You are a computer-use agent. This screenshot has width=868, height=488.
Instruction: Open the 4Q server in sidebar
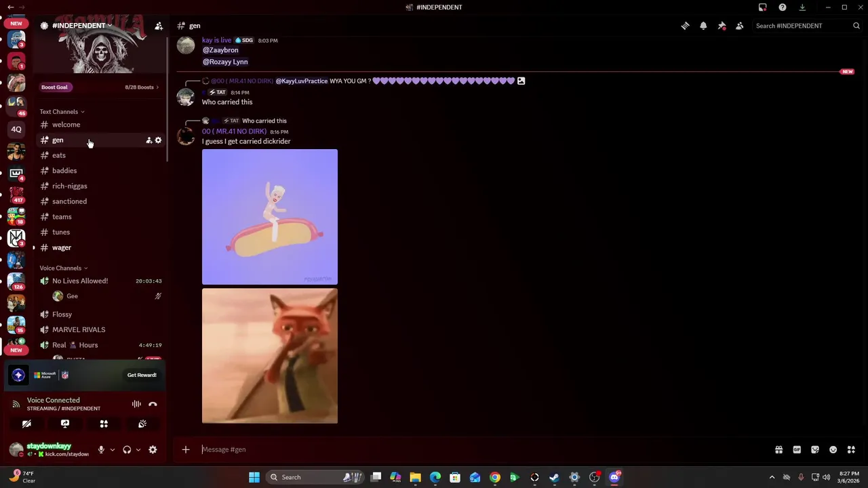pos(16,129)
